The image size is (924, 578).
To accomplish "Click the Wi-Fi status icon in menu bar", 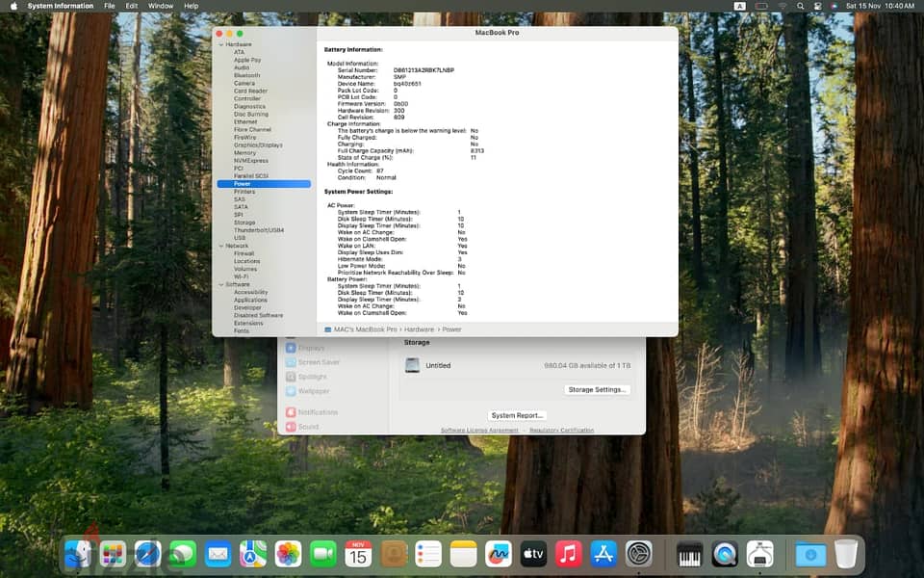I will 783,6.
